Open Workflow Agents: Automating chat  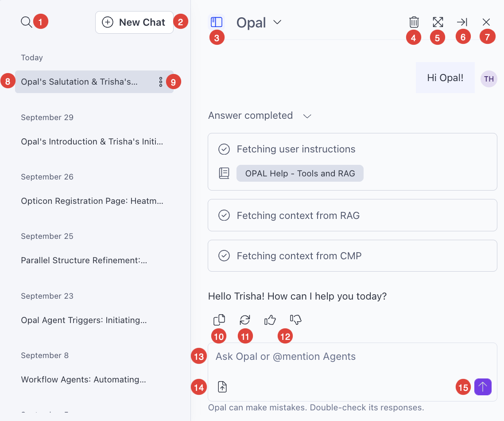tap(84, 379)
